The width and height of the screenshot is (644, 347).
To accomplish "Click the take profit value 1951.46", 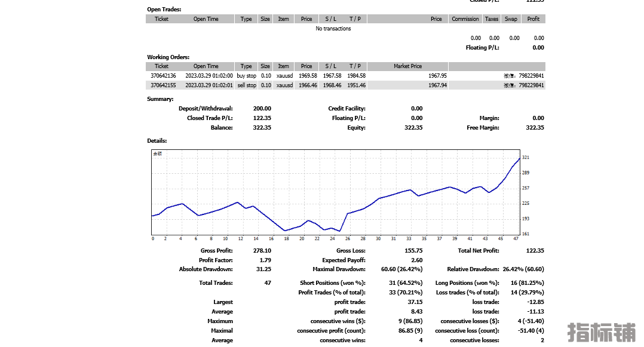I will [357, 85].
